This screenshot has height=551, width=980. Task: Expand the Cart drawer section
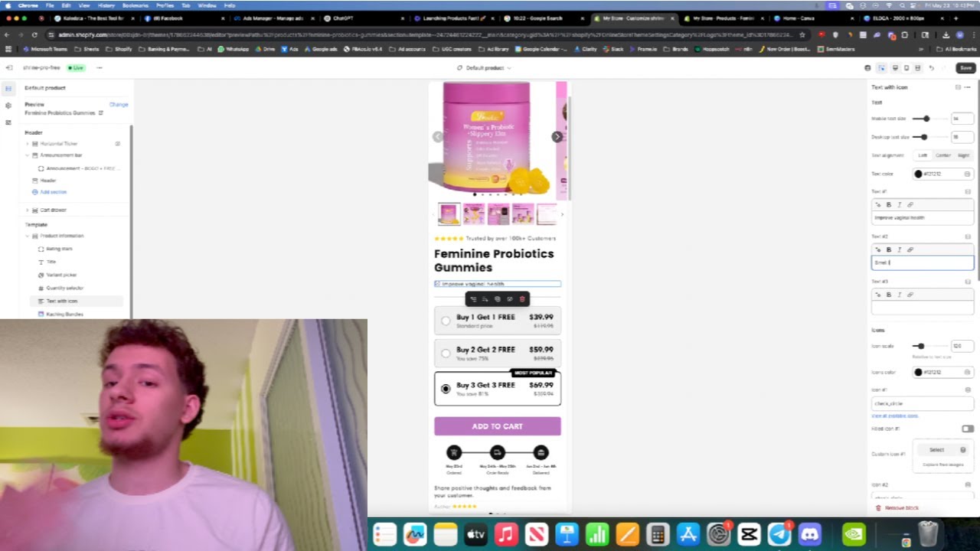coord(27,210)
